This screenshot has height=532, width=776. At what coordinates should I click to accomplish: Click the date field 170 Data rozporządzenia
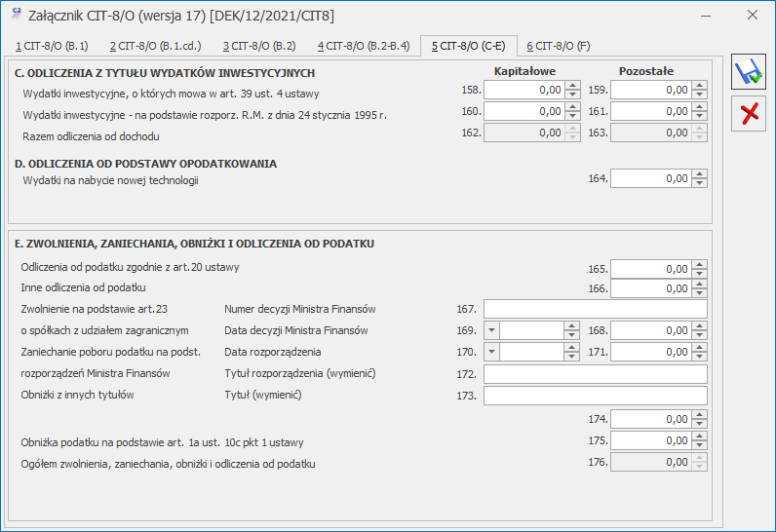click(531, 352)
